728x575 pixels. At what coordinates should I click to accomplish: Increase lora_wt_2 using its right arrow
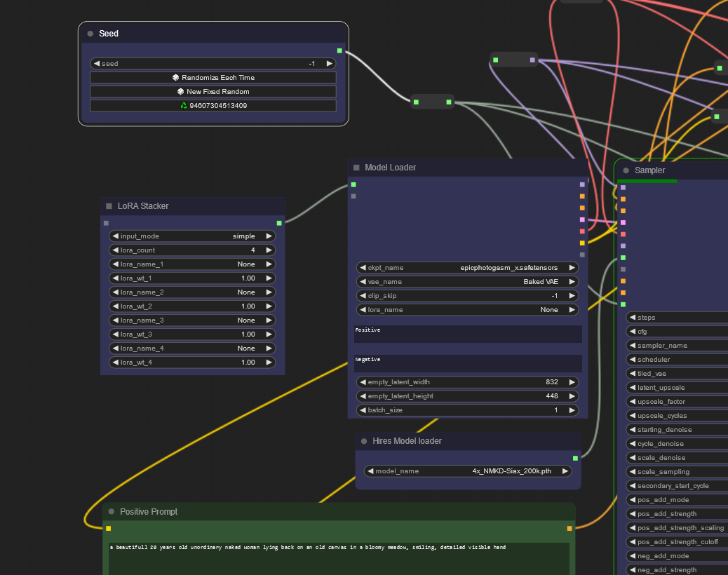(269, 306)
